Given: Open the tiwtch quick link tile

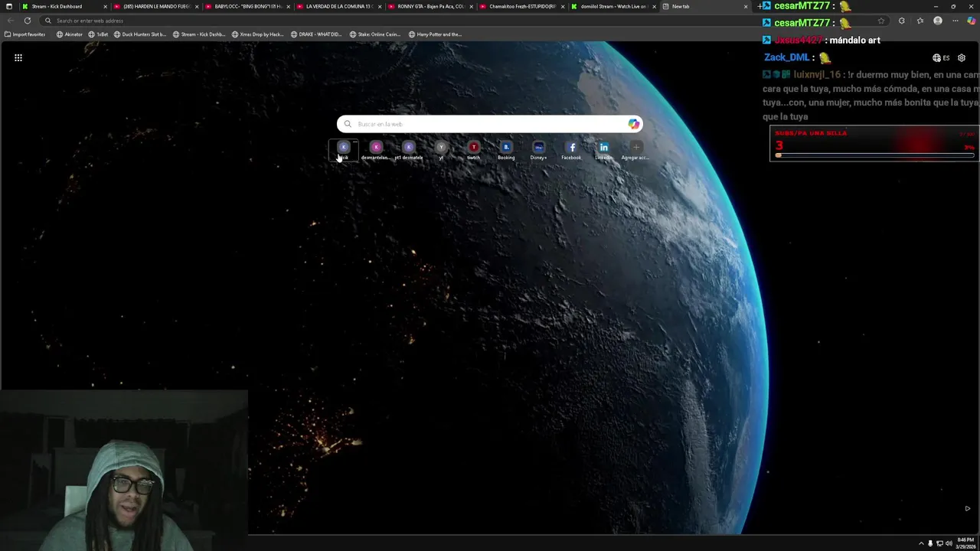Looking at the screenshot, I should tap(473, 151).
